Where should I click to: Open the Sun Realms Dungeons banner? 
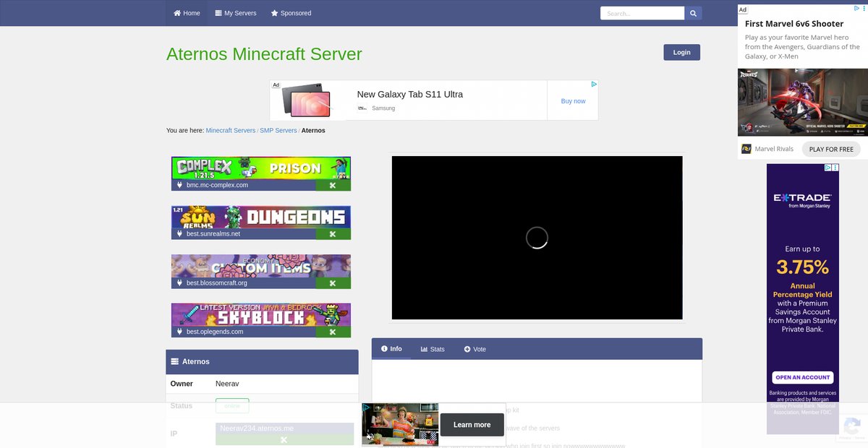coord(261,217)
